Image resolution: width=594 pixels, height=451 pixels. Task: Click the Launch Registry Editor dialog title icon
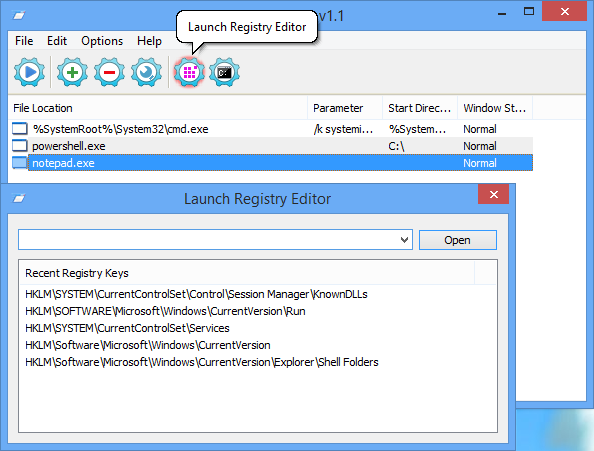coord(19,198)
